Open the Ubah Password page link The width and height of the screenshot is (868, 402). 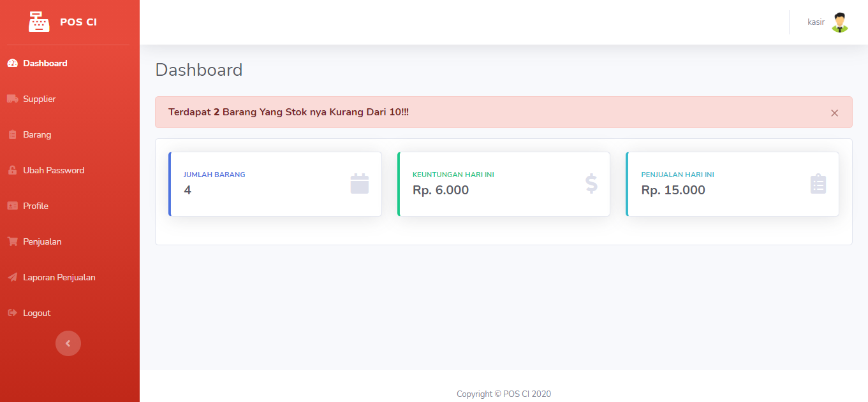click(x=54, y=170)
